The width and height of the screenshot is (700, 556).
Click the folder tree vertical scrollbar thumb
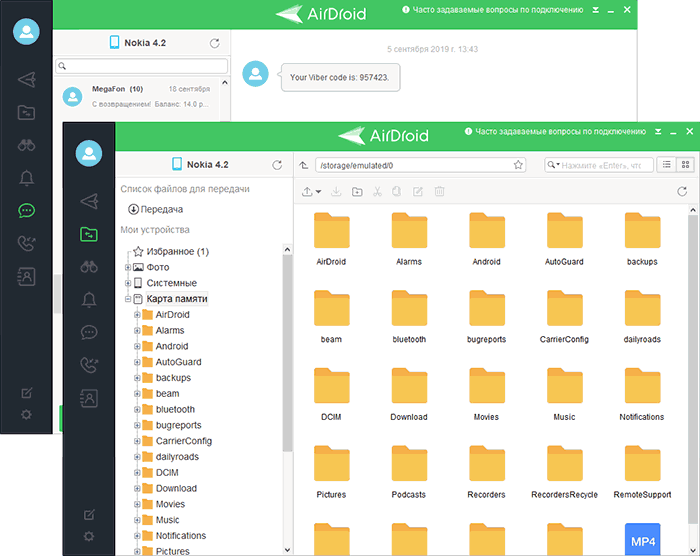(x=288, y=353)
